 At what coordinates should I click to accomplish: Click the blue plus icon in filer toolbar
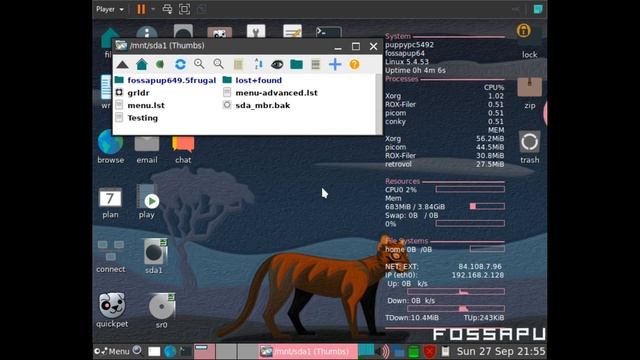click(x=335, y=64)
